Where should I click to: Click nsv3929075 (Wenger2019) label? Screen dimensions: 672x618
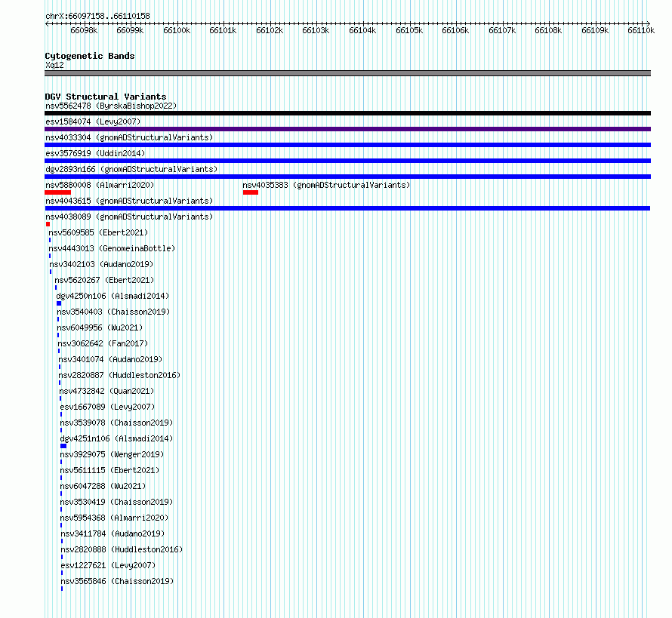112,454
